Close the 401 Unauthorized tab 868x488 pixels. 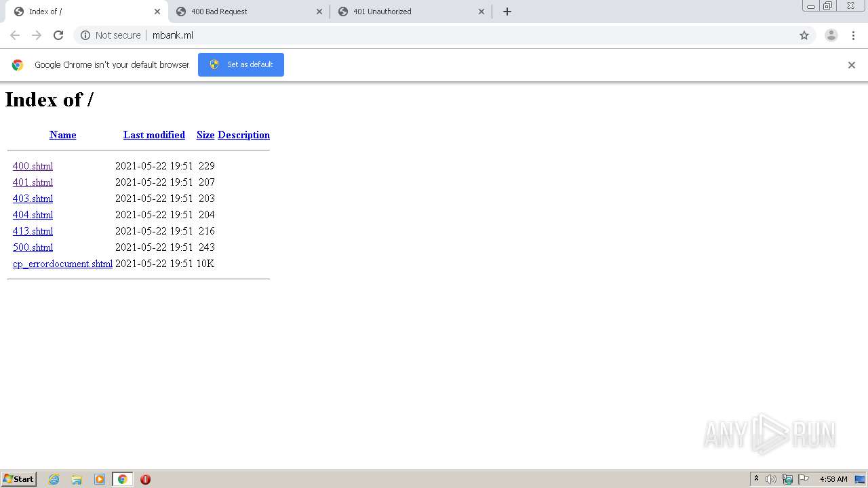pos(481,12)
